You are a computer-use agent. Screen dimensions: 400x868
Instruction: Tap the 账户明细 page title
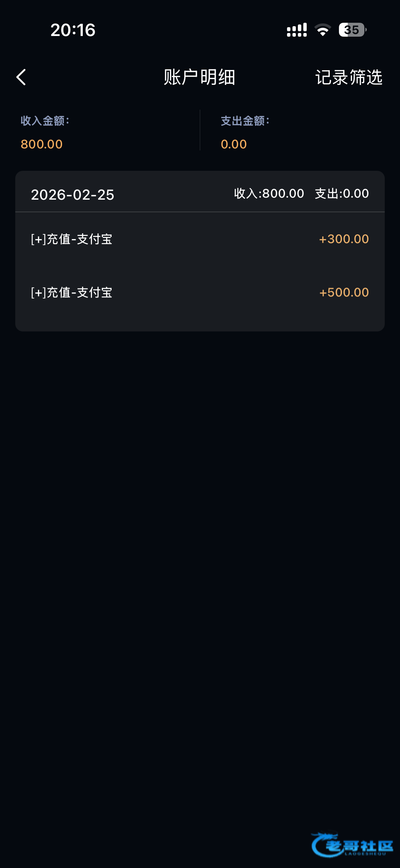(199, 77)
